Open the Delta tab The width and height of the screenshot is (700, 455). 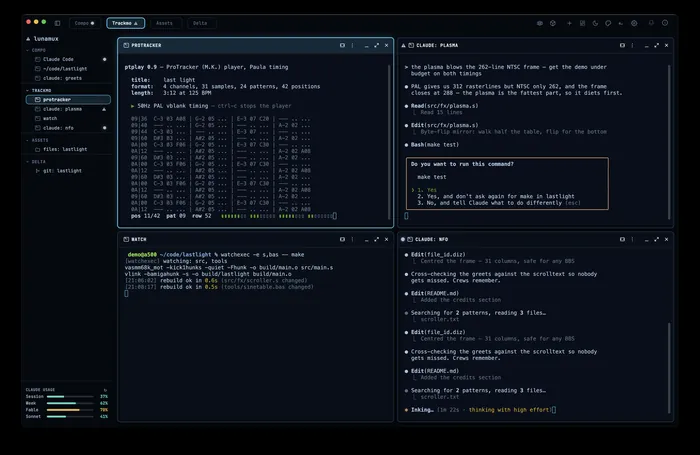200,23
